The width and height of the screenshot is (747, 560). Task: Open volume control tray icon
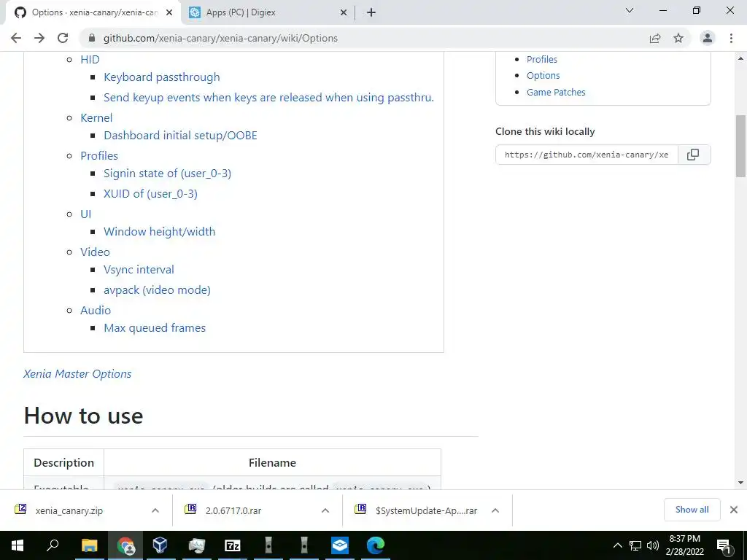653,545
